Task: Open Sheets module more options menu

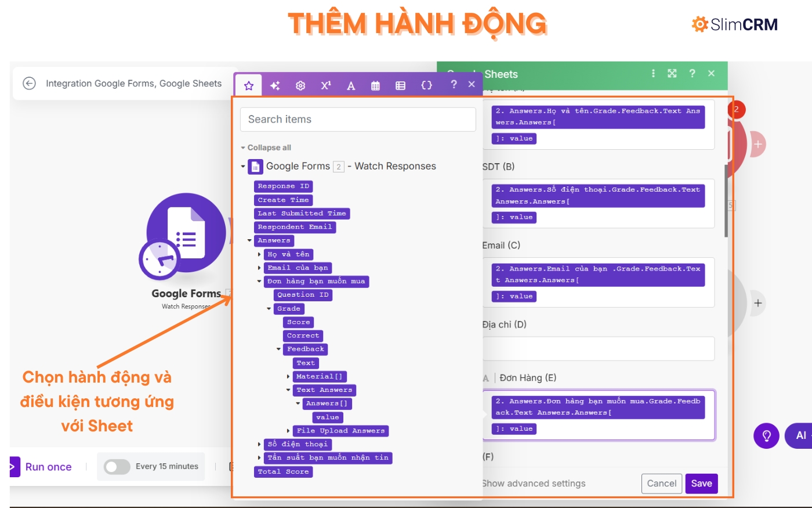Action: [653, 73]
